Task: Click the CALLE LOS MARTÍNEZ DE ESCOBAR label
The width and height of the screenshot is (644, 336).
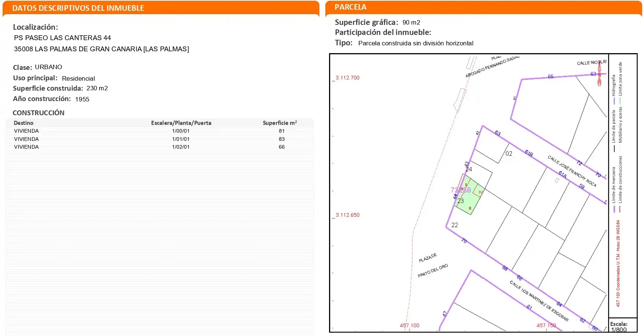Action: click(539, 301)
